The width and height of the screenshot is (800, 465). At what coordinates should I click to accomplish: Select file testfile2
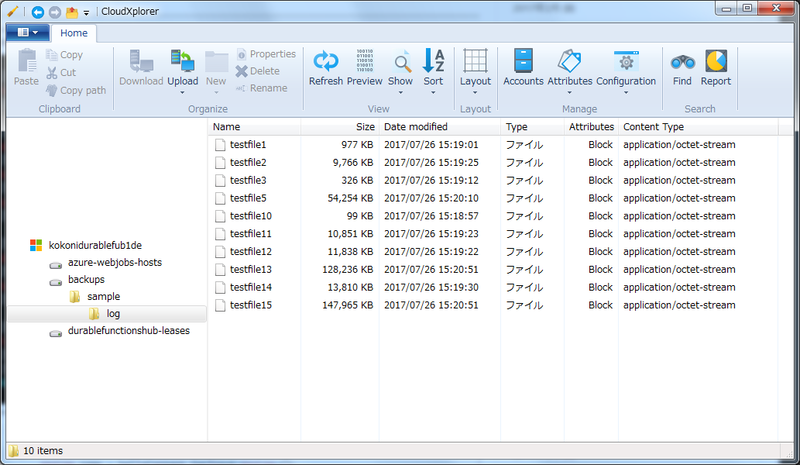248,163
